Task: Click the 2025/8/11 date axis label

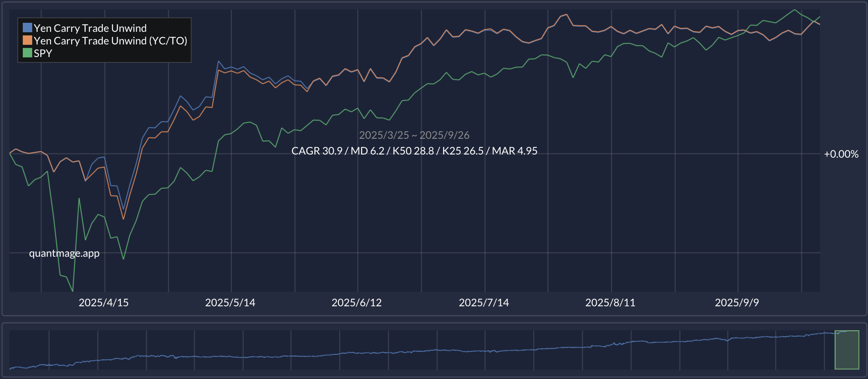Action: pos(610,302)
